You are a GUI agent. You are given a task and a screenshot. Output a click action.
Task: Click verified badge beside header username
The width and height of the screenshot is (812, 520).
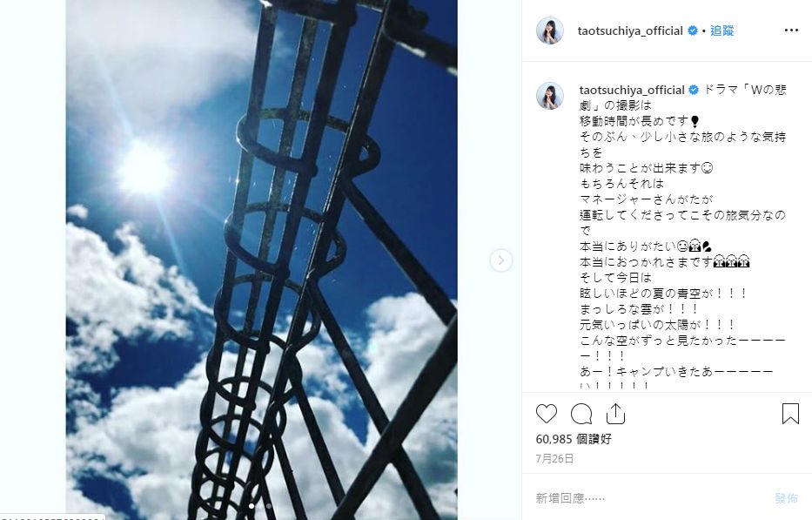[693, 30]
